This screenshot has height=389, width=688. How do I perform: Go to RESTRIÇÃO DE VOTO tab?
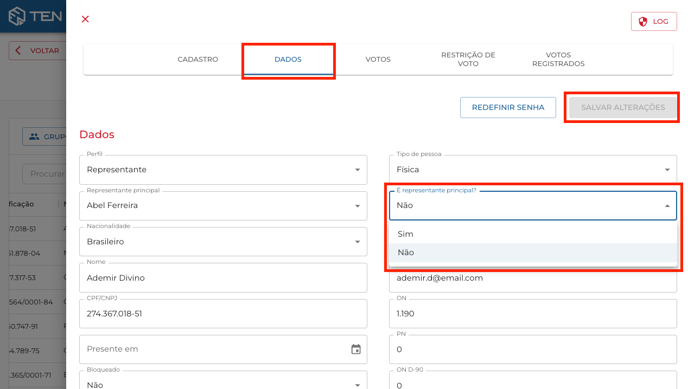(x=468, y=59)
